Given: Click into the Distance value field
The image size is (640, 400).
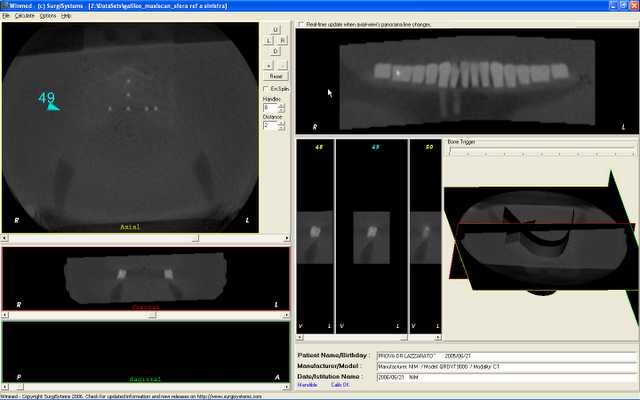Looking at the screenshot, I should point(271,126).
